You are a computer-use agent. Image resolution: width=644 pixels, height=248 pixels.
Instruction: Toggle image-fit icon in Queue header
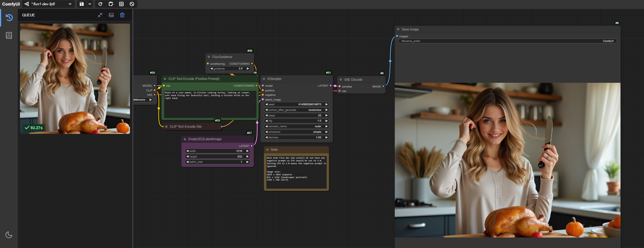pos(111,15)
